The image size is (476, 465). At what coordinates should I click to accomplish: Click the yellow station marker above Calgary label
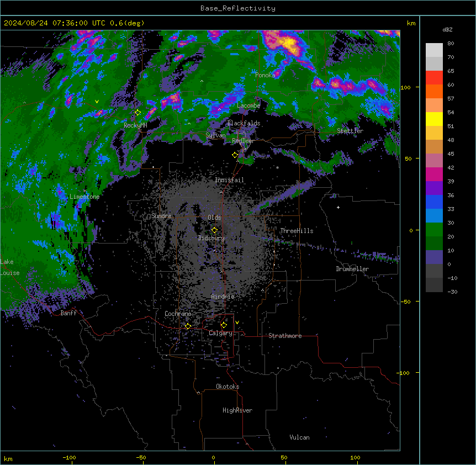(x=224, y=325)
